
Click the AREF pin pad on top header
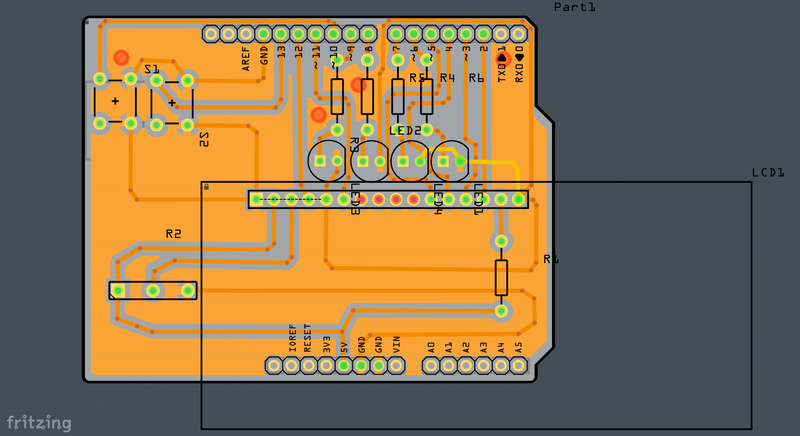coord(246,34)
